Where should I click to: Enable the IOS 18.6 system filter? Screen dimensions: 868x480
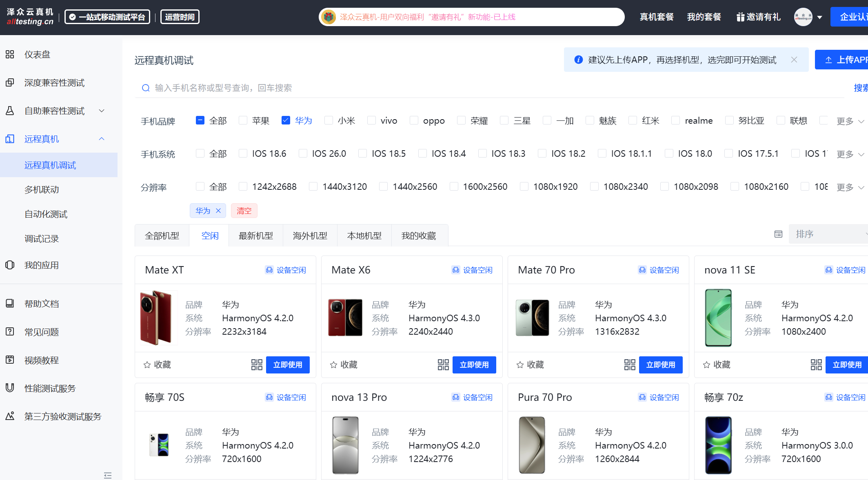click(x=243, y=153)
